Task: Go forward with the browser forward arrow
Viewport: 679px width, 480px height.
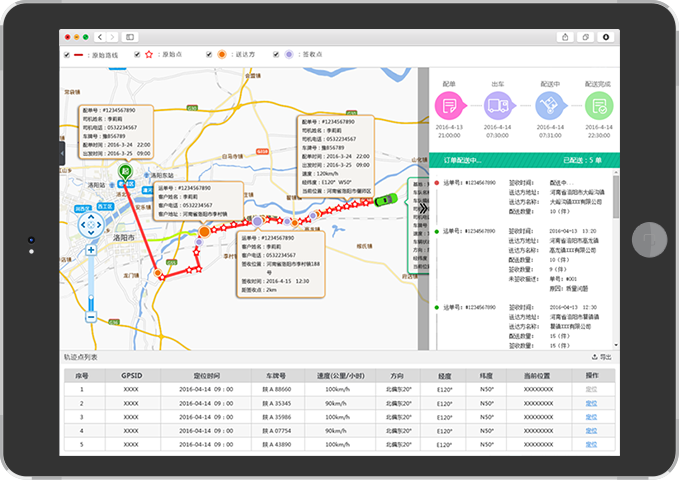Action: [112, 37]
